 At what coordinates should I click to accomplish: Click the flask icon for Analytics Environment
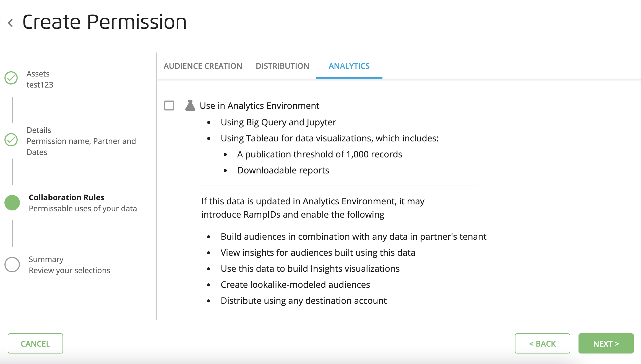point(190,105)
